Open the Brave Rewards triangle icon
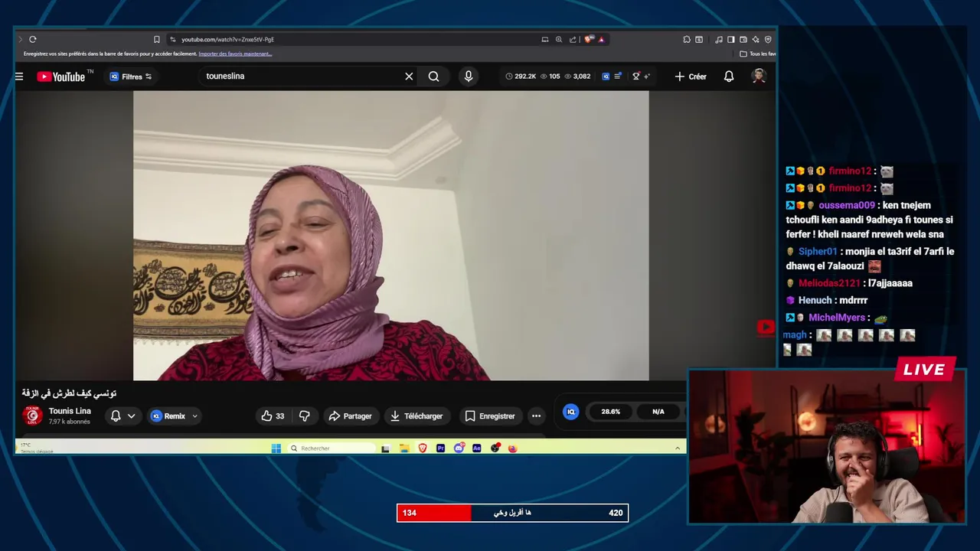The image size is (980, 551). (x=601, y=39)
